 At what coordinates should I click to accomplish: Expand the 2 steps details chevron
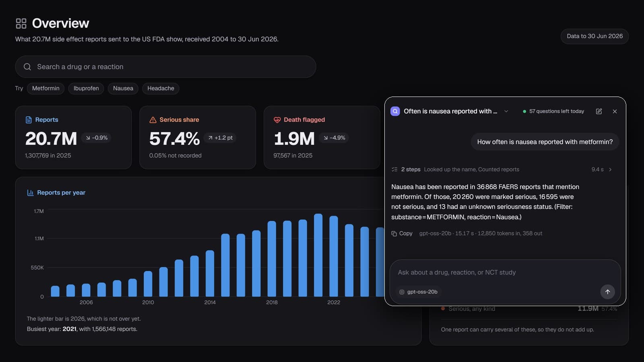click(x=610, y=169)
